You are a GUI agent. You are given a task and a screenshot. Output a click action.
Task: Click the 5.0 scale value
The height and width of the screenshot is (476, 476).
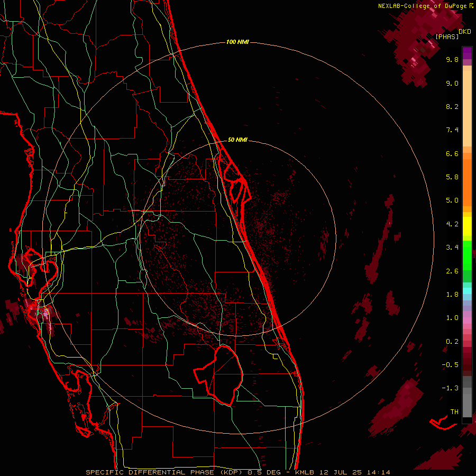tap(452, 200)
